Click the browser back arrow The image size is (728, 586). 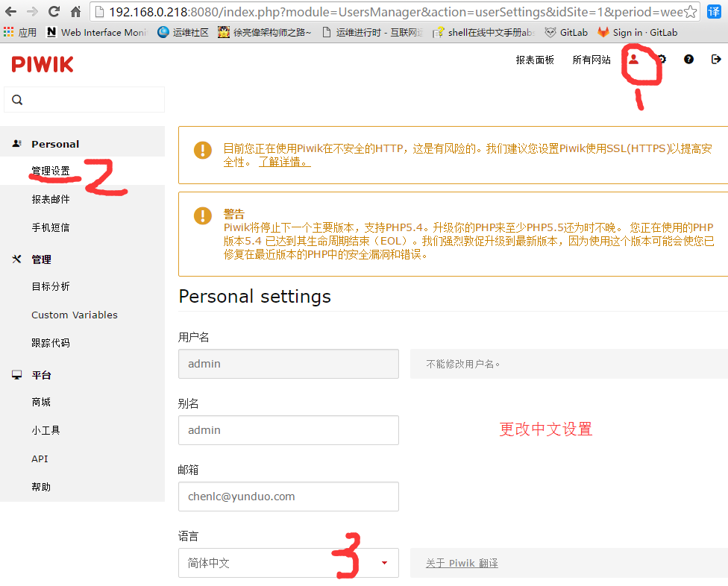coord(10,12)
